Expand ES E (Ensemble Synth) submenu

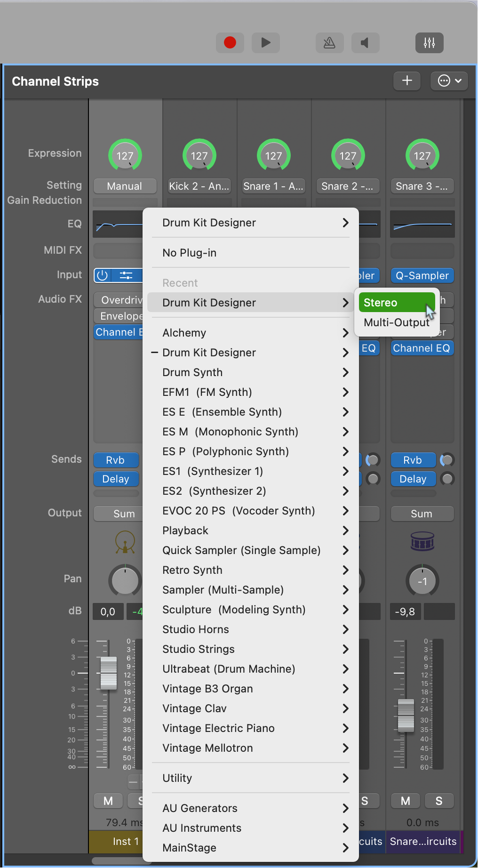pos(251,412)
